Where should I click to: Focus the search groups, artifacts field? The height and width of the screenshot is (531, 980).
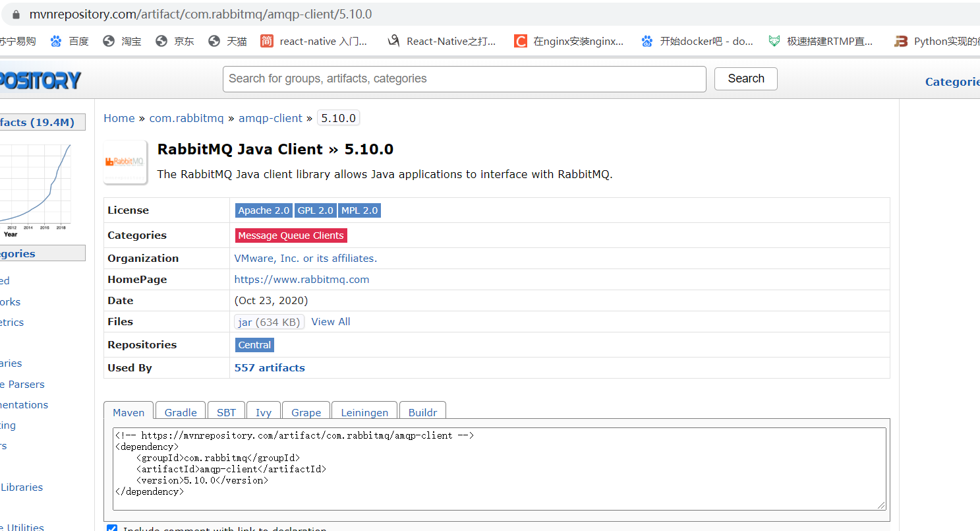point(465,78)
